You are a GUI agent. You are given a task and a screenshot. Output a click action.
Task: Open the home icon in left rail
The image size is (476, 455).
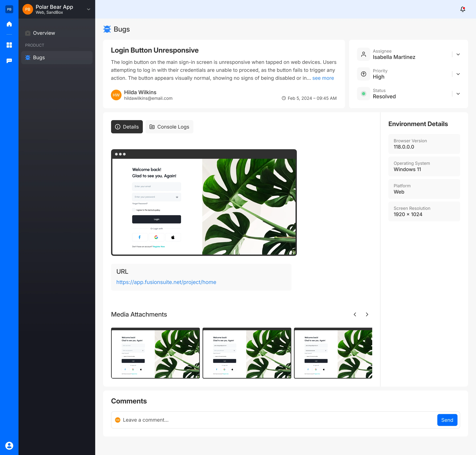point(9,24)
